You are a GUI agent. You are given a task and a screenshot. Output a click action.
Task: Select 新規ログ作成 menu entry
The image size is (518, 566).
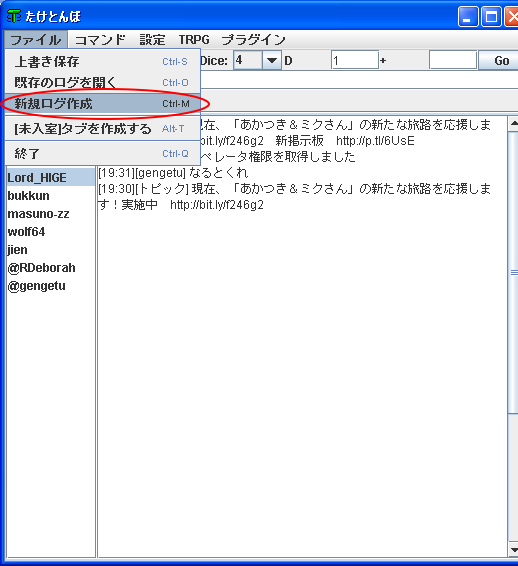tap(102, 104)
